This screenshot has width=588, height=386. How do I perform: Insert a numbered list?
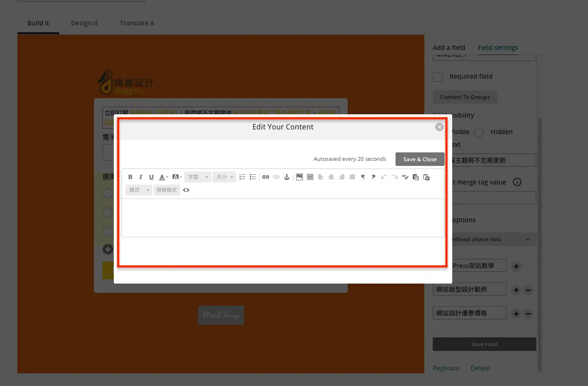point(242,177)
